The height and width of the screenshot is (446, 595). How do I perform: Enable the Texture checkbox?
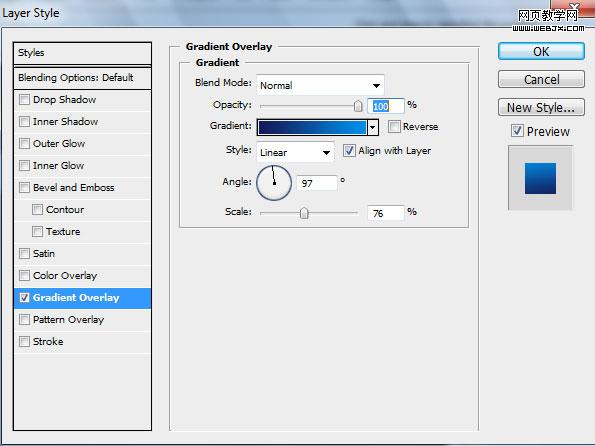coord(37,232)
